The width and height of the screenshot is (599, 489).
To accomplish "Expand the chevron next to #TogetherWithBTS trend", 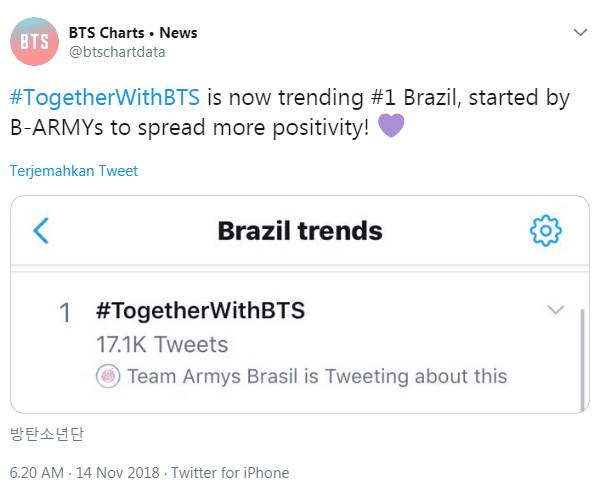I will click(555, 309).
